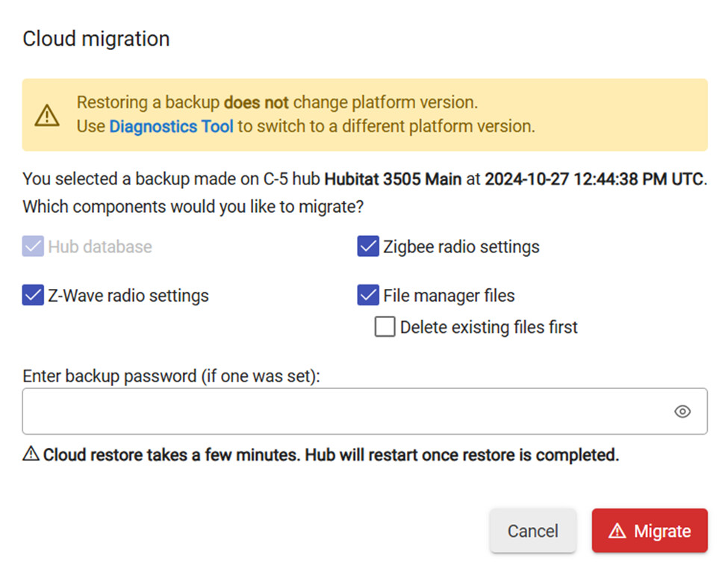Toggle the Hub database checkbox
The width and height of the screenshot is (728, 563).
click(33, 246)
